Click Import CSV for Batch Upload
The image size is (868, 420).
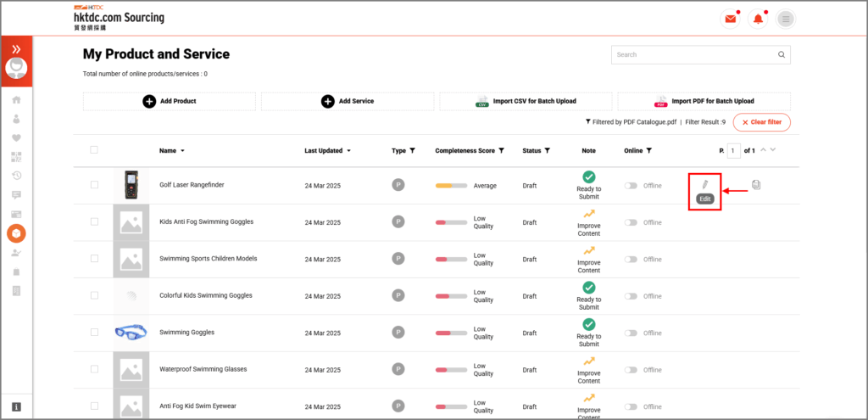coord(526,101)
